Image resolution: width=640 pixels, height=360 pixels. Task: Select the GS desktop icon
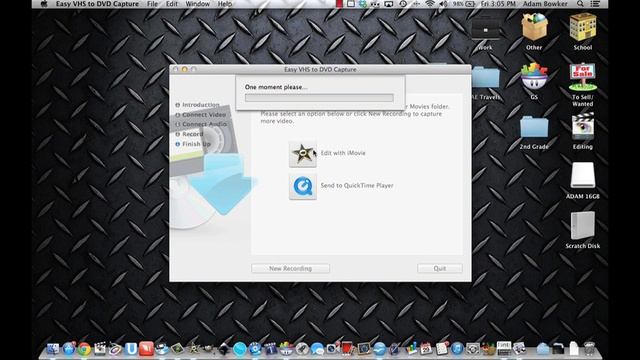click(534, 81)
